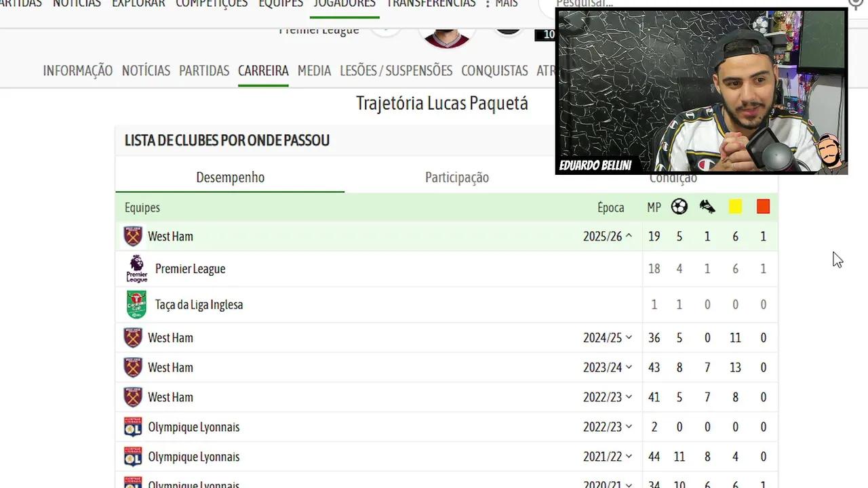Open the Lesões / Suspensões tab

[x=396, y=70]
